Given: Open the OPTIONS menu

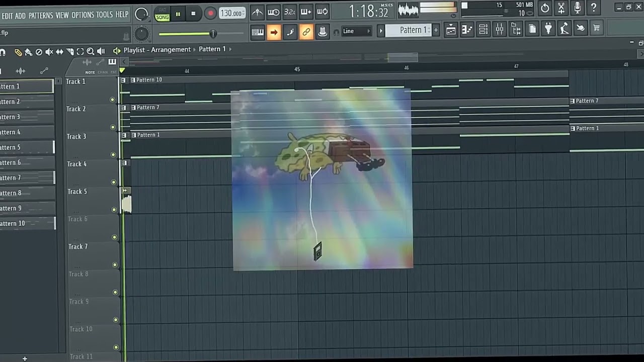Looking at the screenshot, I should pos(83,15).
